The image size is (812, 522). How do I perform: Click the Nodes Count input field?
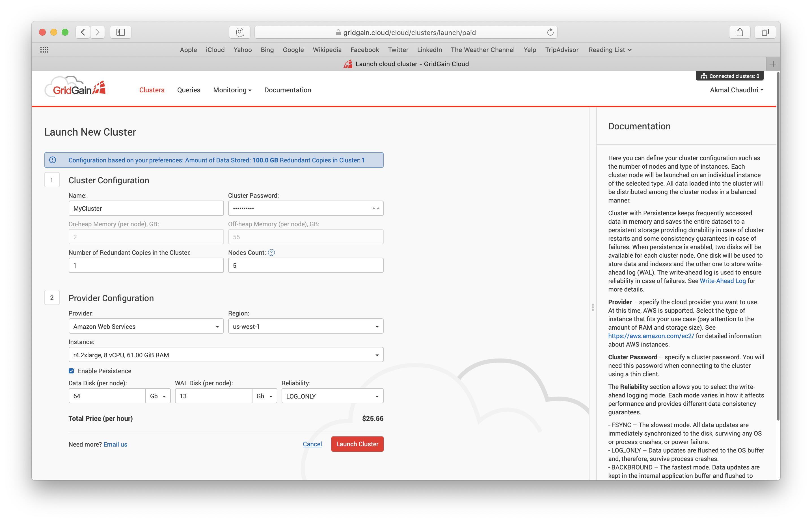click(306, 265)
